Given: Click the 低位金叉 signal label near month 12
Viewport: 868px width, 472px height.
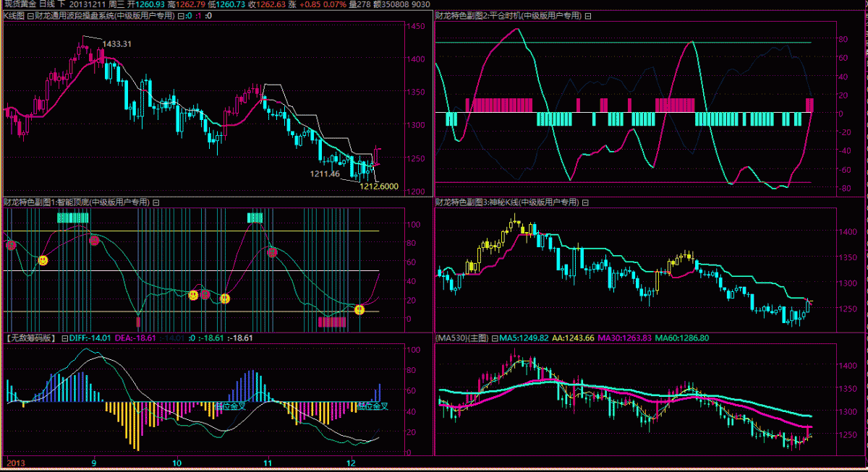Looking at the screenshot, I should point(374,406).
